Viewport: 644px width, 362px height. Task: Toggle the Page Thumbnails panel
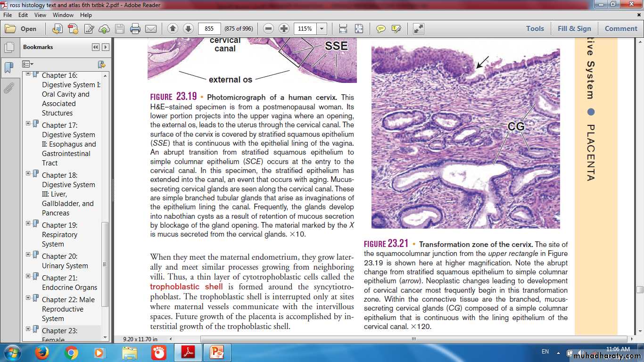[x=8, y=47]
